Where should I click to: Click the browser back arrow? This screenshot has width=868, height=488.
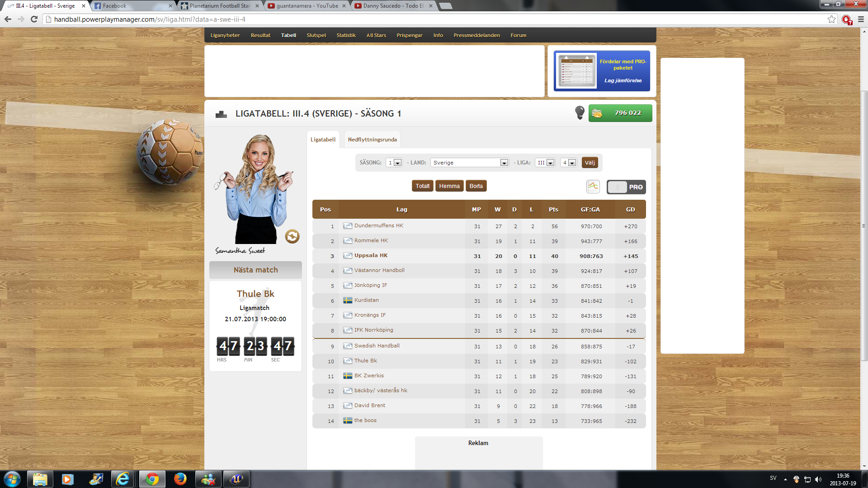8,19
